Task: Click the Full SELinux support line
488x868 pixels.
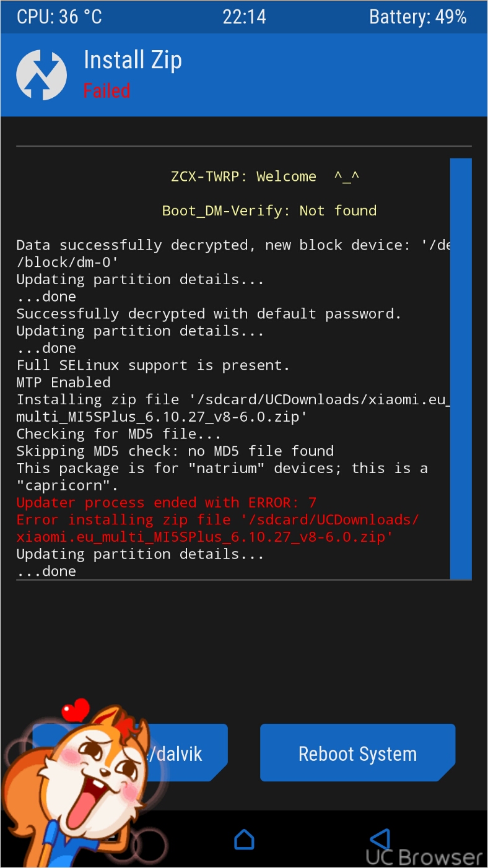Action: tap(153, 365)
